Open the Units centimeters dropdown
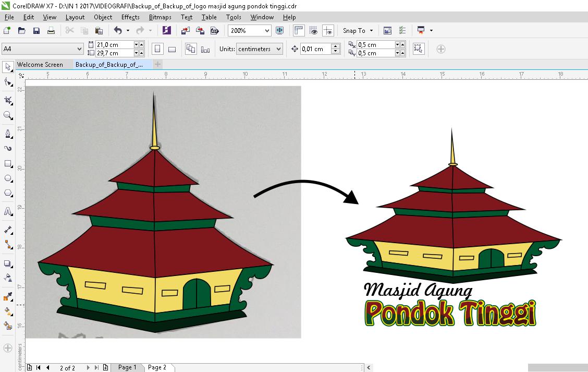 click(279, 49)
